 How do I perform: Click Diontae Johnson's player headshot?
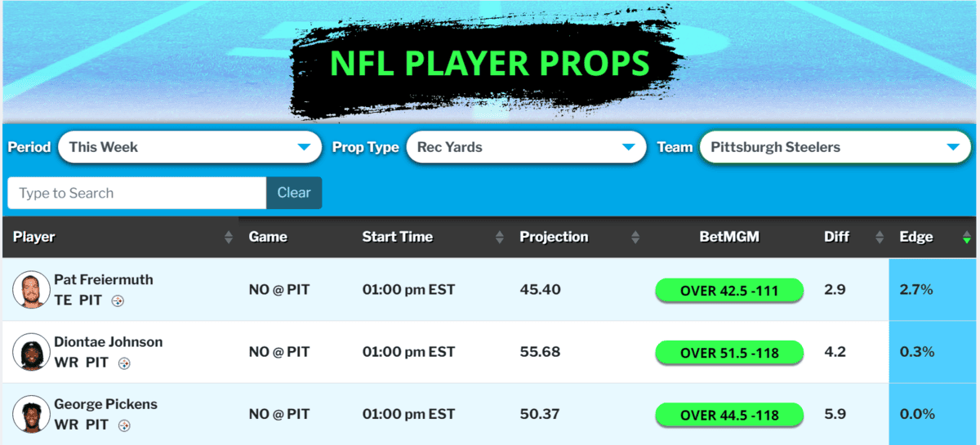click(32, 352)
